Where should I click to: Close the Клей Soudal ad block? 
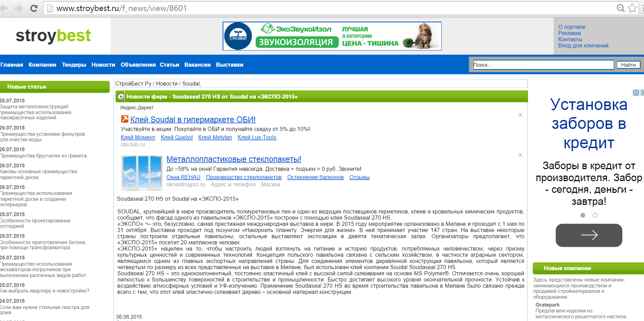pos(520,115)
